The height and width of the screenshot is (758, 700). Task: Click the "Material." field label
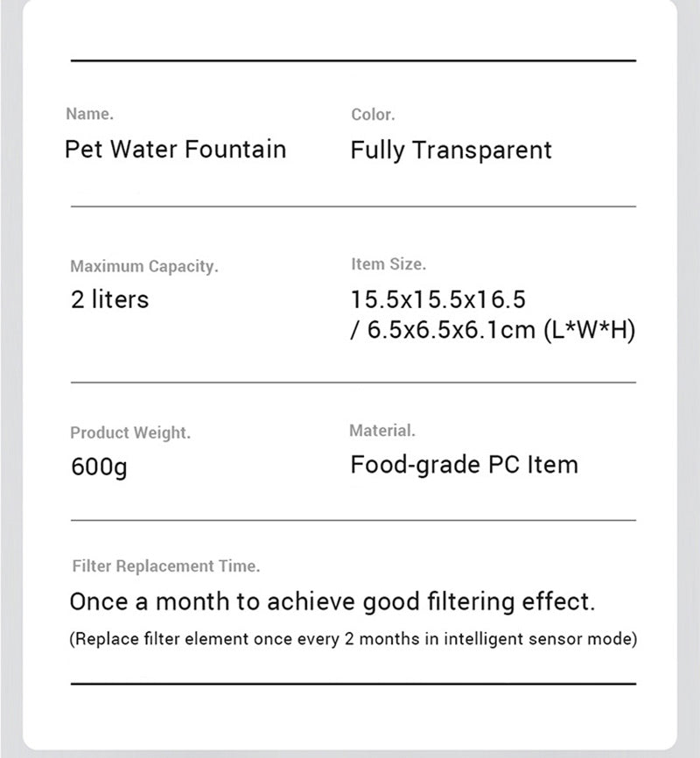coord(382,430)
